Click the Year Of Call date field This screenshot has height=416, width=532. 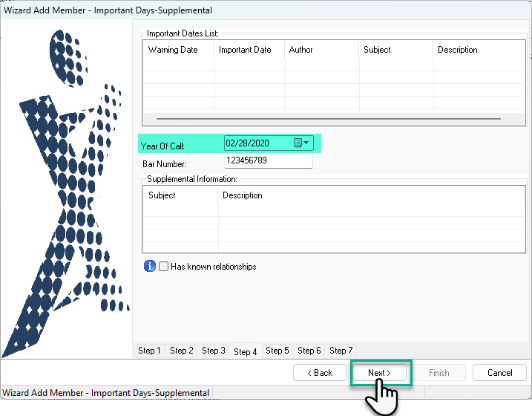pyautogui.click(x=269, y=143)
